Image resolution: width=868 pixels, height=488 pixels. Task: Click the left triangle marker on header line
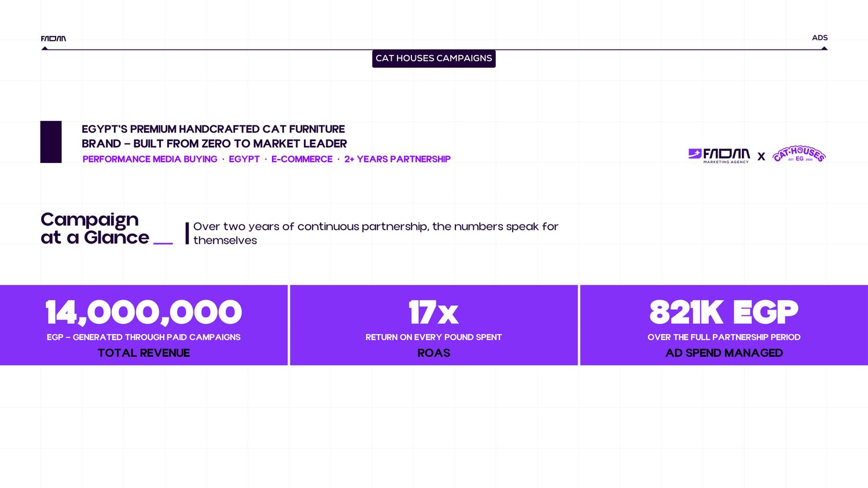click(45, 49)
